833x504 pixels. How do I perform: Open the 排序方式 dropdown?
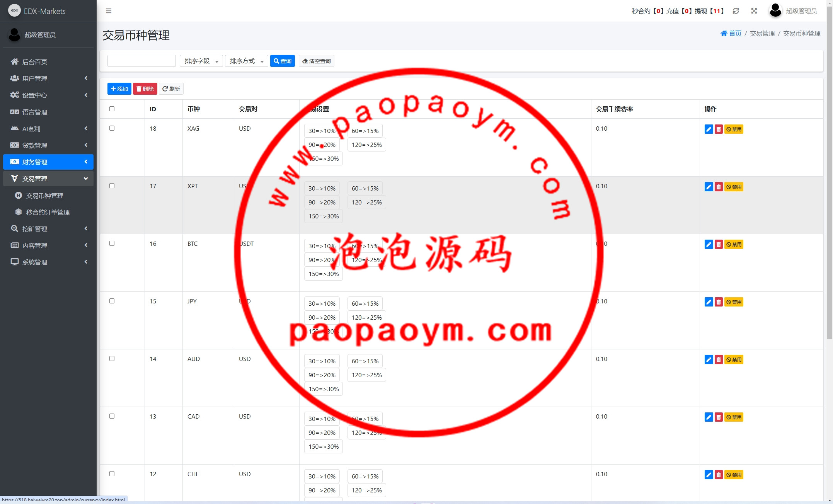246,61
